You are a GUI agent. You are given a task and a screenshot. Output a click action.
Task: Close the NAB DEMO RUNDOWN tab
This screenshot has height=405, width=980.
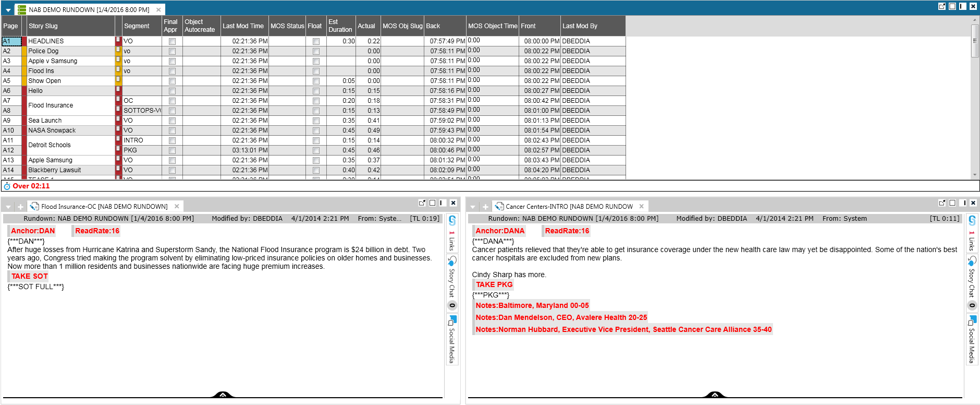[158, 9]
